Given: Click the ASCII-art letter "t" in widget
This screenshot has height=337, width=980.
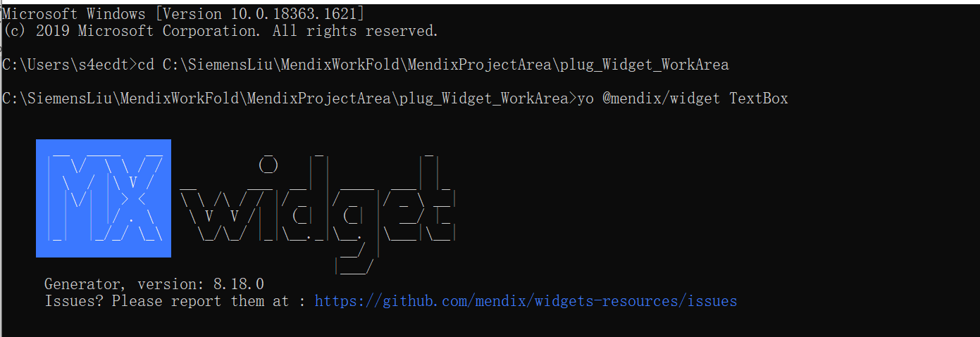Looking at the screenshot, I should tap(438, 198).
